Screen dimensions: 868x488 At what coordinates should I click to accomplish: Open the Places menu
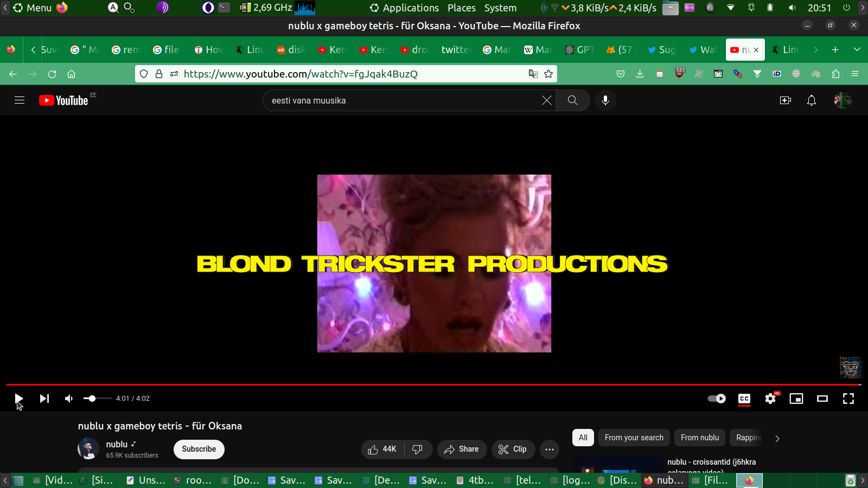462,8
